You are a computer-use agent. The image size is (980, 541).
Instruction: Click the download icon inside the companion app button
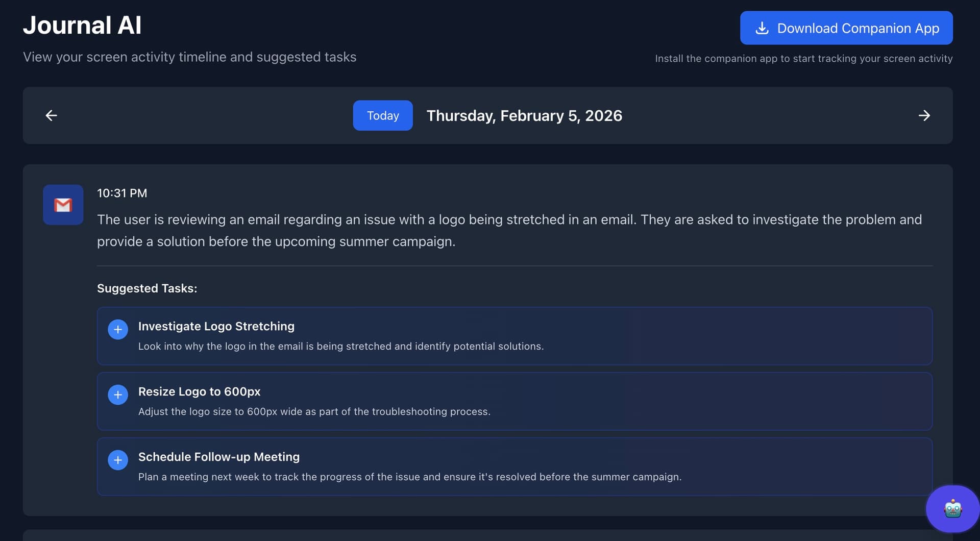click(x=762, y=28)
